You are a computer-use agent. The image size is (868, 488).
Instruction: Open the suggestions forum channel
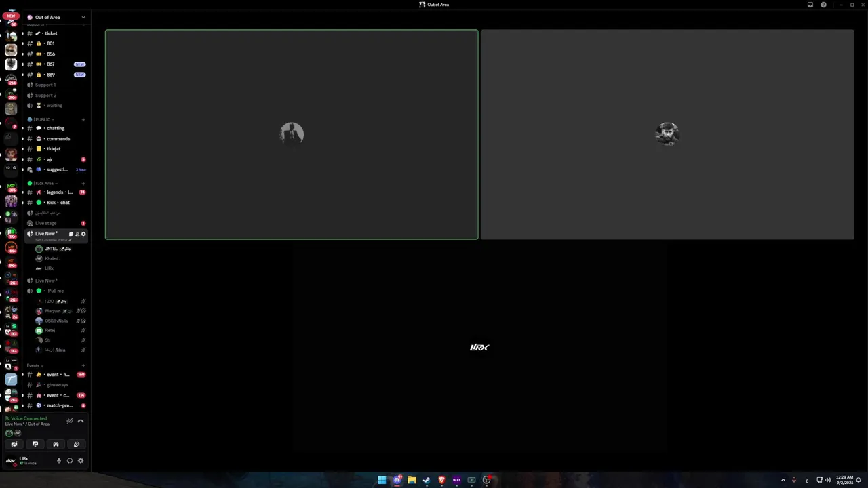coord(57,169)
